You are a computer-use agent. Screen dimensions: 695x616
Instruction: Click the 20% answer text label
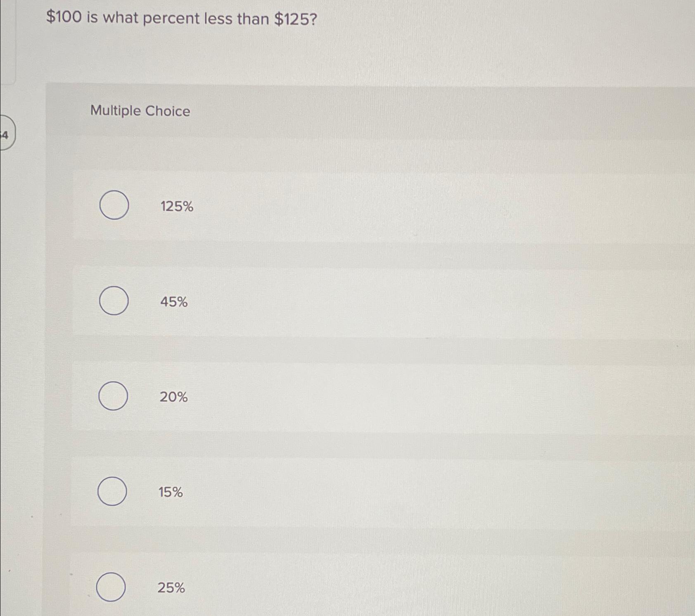[173, 397]
